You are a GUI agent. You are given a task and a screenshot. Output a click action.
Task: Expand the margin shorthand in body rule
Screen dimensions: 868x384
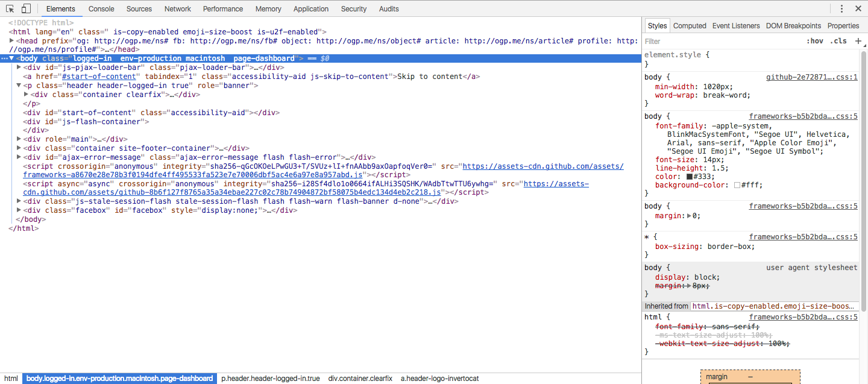tap(690, 216)
